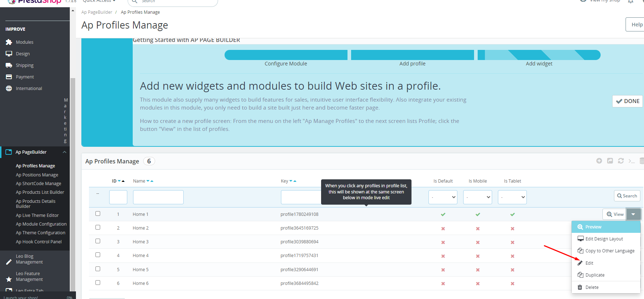Open Ap Hook Control Panel
This screenshot has width=644, height=299.
[x=39, y=242]
